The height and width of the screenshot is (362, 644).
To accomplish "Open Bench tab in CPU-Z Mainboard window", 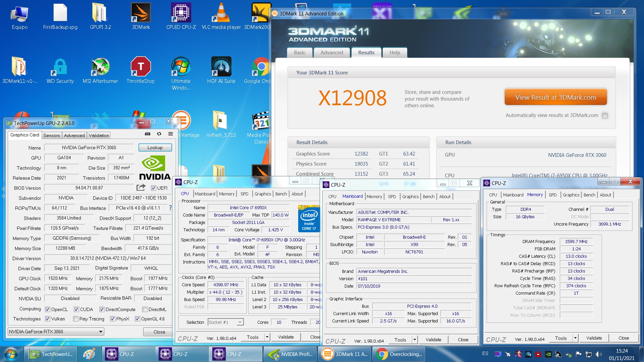I will tap(428, 196).
